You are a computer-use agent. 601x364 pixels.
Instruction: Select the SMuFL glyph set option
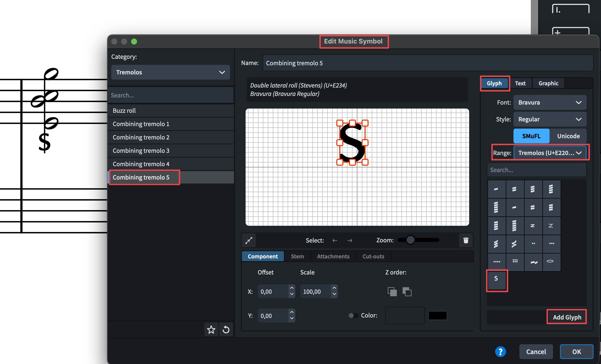click(531, 136)
